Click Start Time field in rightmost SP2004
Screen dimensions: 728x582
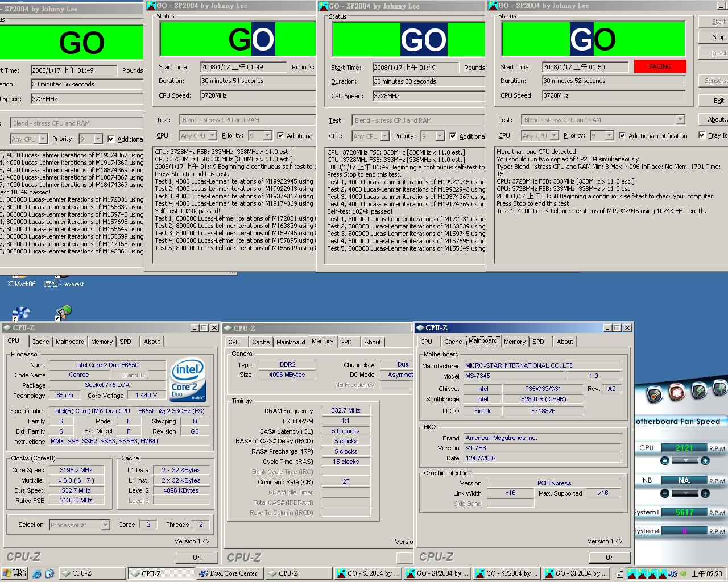(x=585, y=67)
